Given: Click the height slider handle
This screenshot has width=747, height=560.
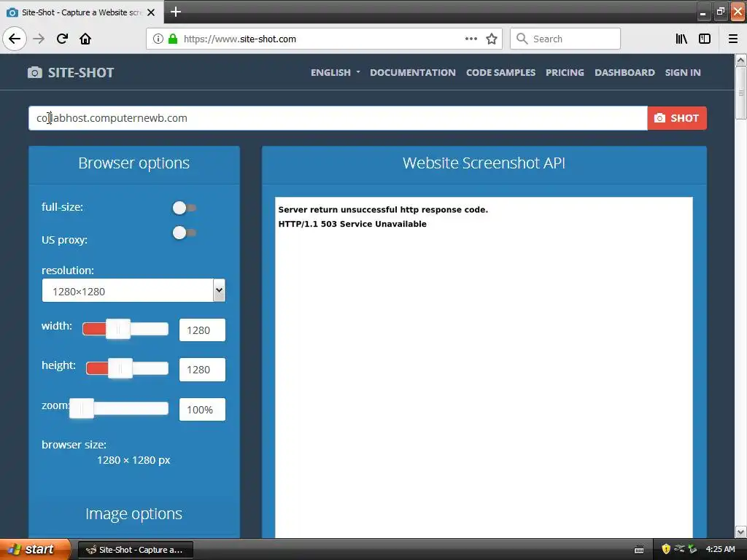Looking at the screenshot, I should [120, 368].
